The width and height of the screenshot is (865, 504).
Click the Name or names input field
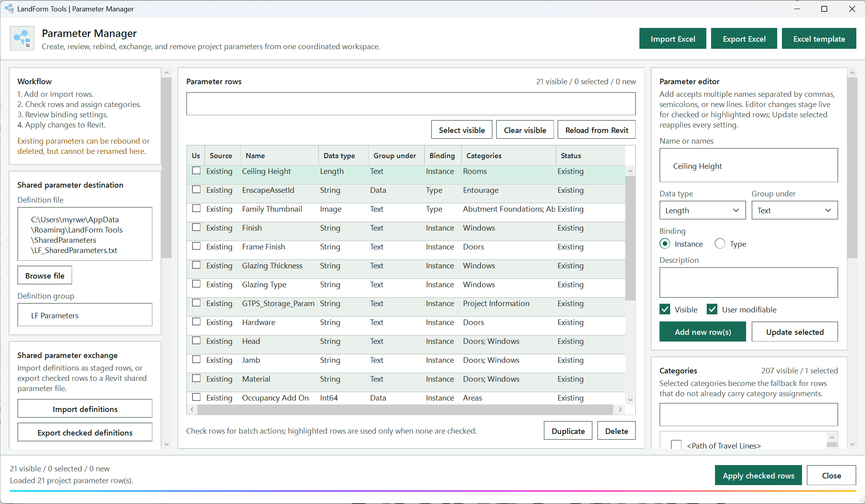point(748,165)
